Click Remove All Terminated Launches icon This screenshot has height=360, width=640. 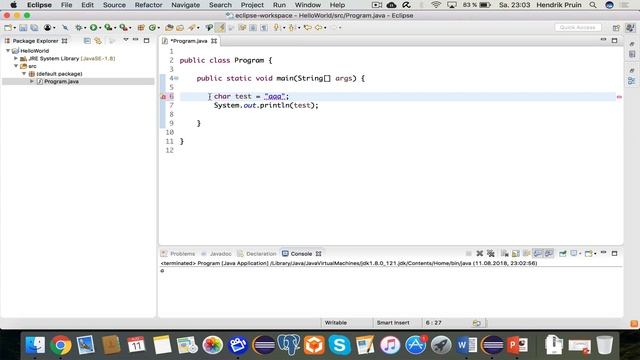click(491, 253)
